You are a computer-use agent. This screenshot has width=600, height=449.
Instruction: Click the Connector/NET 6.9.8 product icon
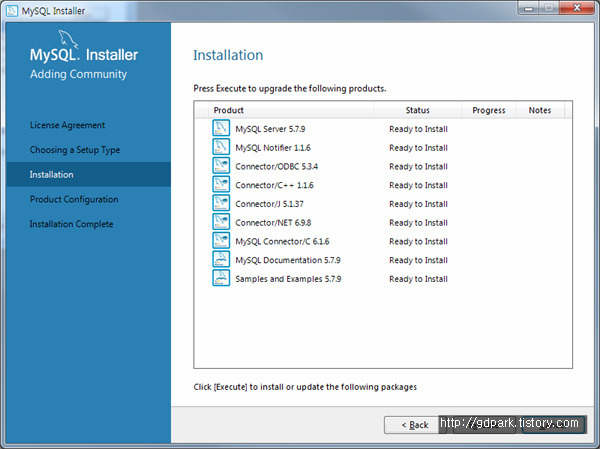221,222
